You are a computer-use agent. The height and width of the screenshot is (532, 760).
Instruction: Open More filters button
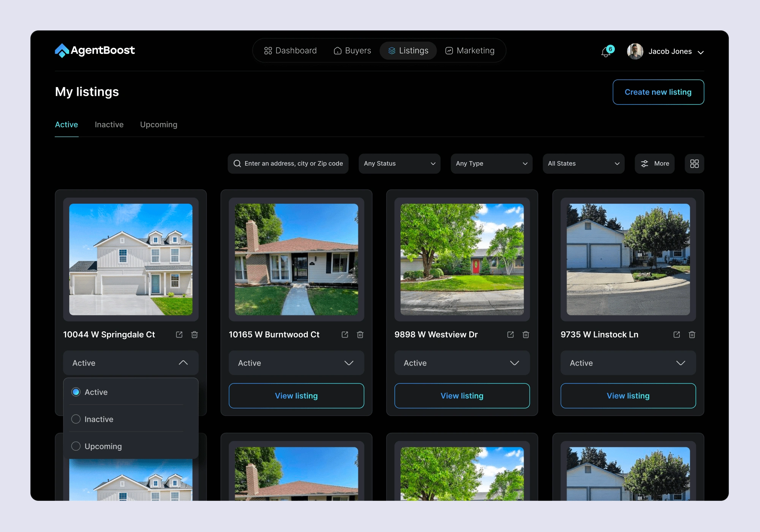[654, 164]
